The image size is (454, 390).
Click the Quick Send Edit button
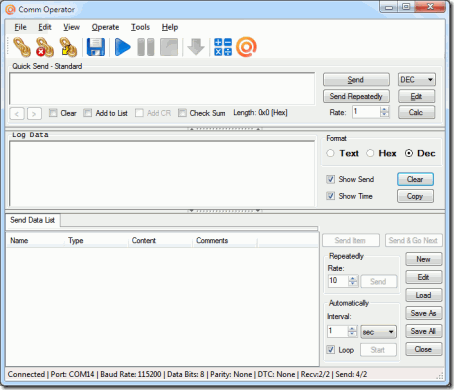point(417,96)
